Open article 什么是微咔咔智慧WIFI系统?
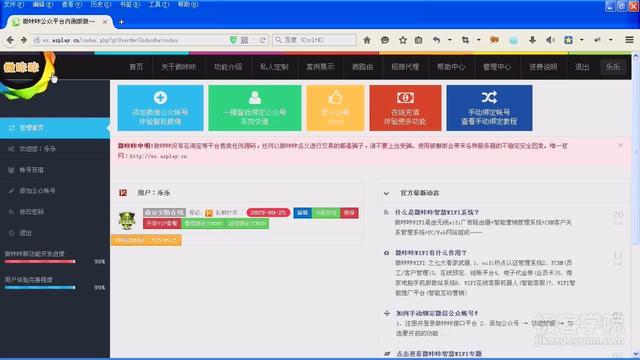 [x=437, y=212]
